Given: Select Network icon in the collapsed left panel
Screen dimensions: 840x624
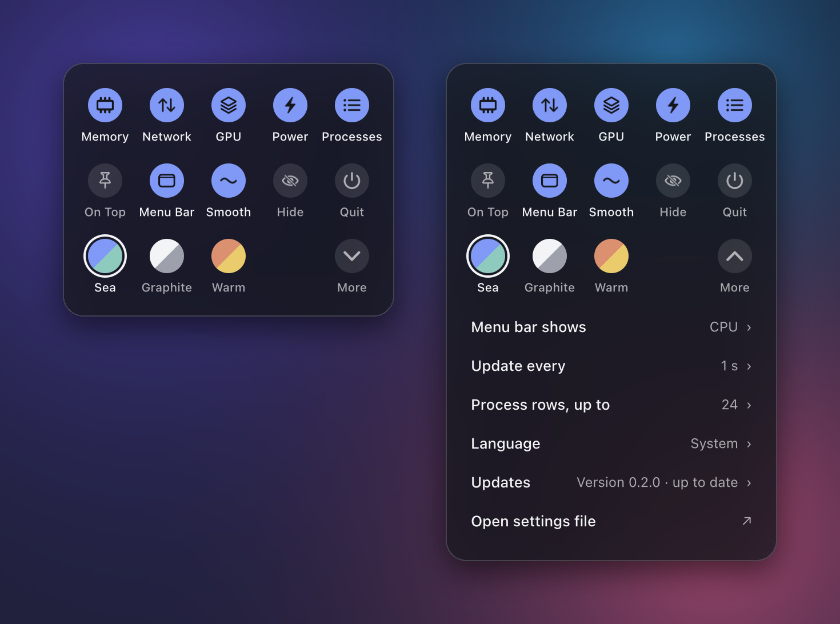Looking at the screenshot, I should (167, 105).
